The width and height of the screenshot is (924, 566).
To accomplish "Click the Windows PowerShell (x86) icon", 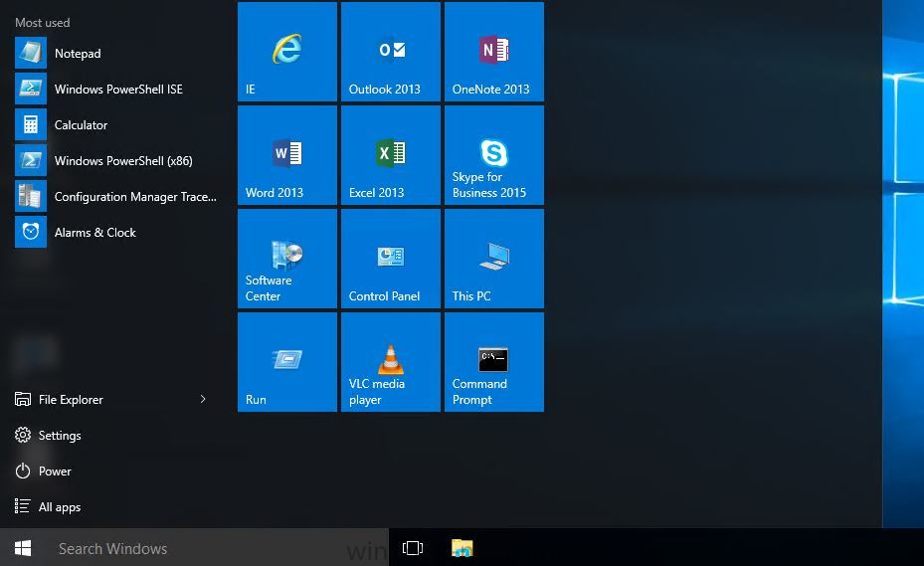I will [x=31, y=160].
